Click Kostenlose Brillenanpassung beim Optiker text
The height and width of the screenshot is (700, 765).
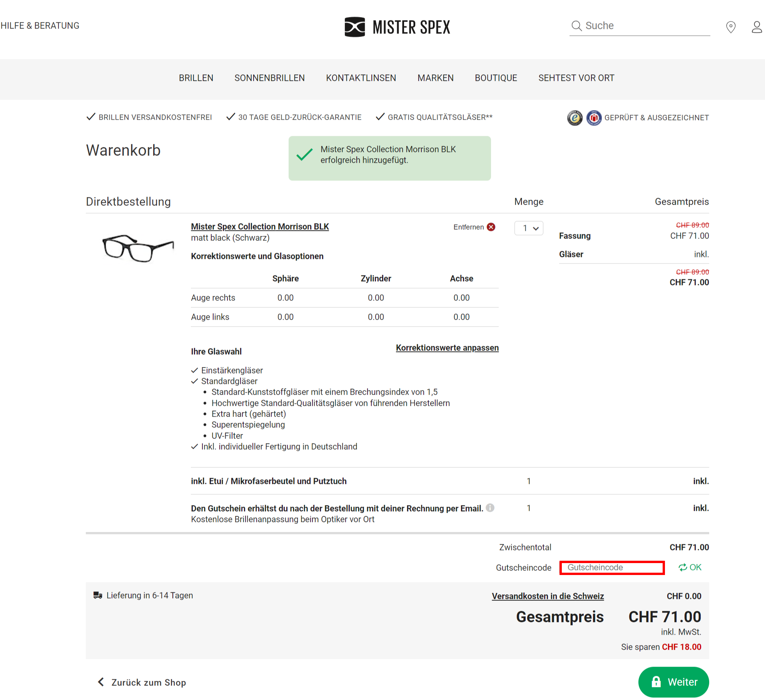pyautogui.click(x=282, y=519)
